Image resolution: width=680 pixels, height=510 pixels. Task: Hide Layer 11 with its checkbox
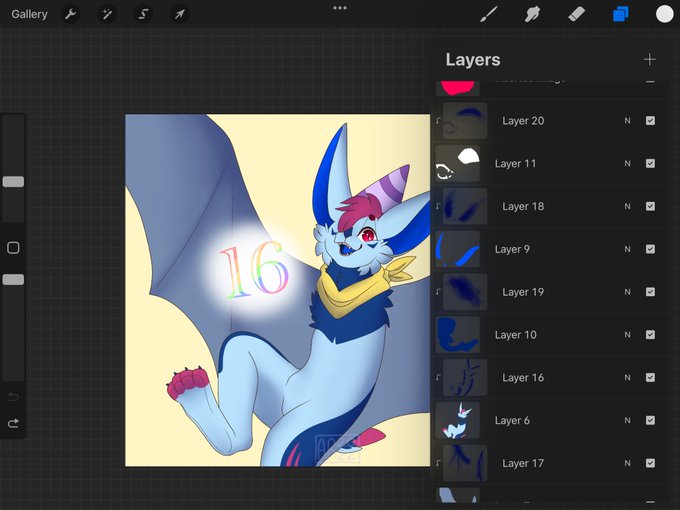[650, 163]
